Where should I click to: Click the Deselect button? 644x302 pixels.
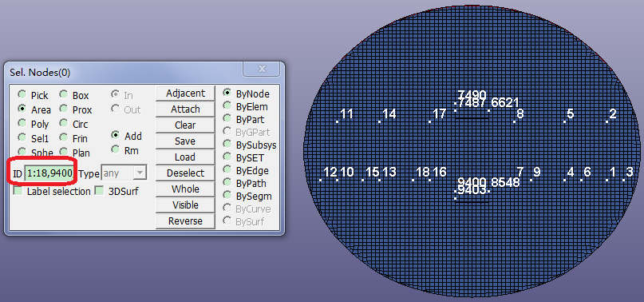pyautogui.click(x=185, y=173)
